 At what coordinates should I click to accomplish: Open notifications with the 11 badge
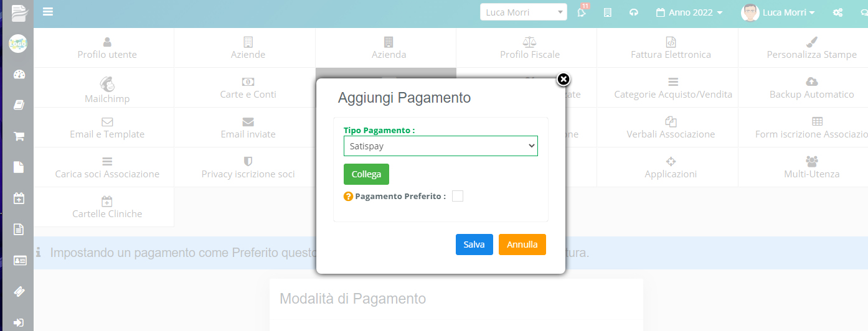[x=582, y=12]
